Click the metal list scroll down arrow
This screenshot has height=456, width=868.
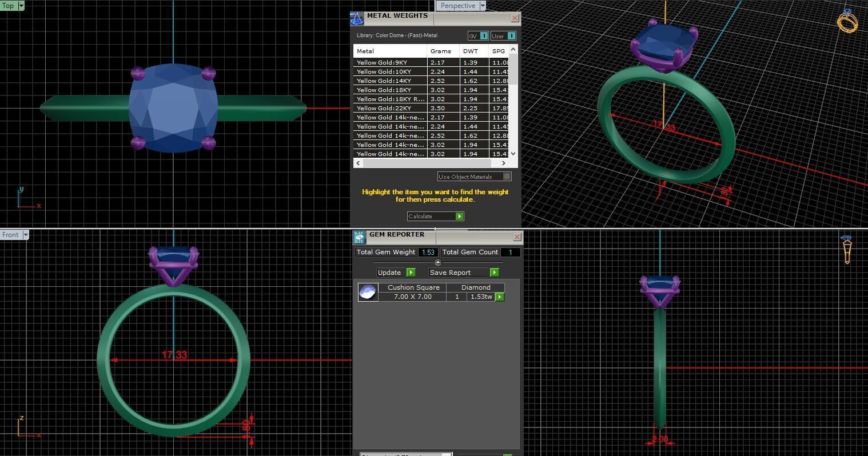(x=513, y=154)
